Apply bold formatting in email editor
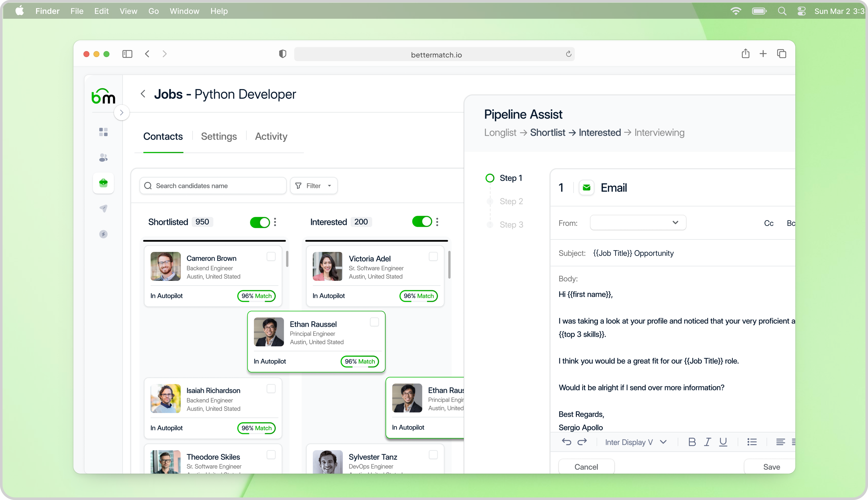This screenshot has width=868, height=500. pyautogui.click(x=692, y=442)
